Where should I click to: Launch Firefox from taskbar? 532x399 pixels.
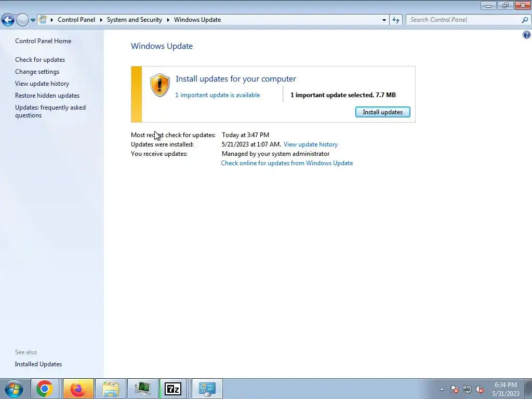(x=78, y=389)
